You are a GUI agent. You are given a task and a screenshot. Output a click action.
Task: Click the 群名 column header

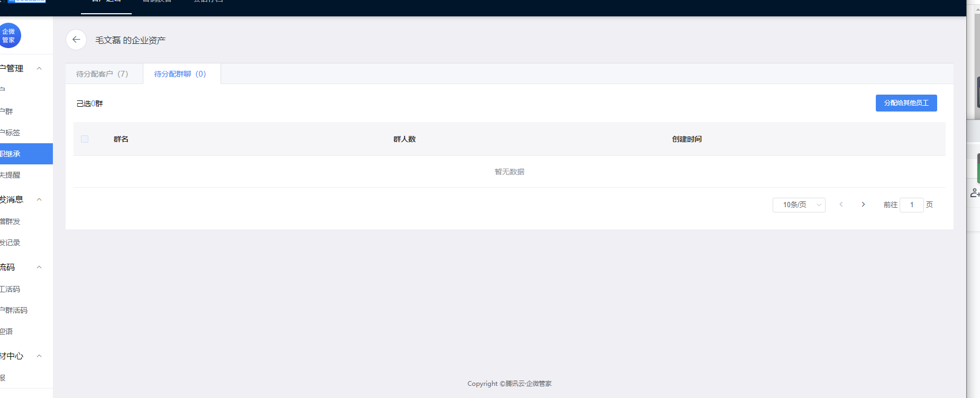[121, 139]
